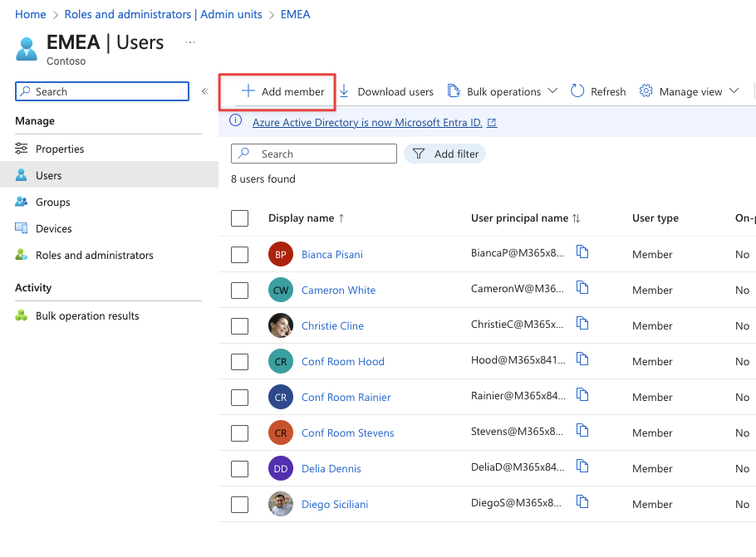Collapse the left navigation pane

pos(204,91)
